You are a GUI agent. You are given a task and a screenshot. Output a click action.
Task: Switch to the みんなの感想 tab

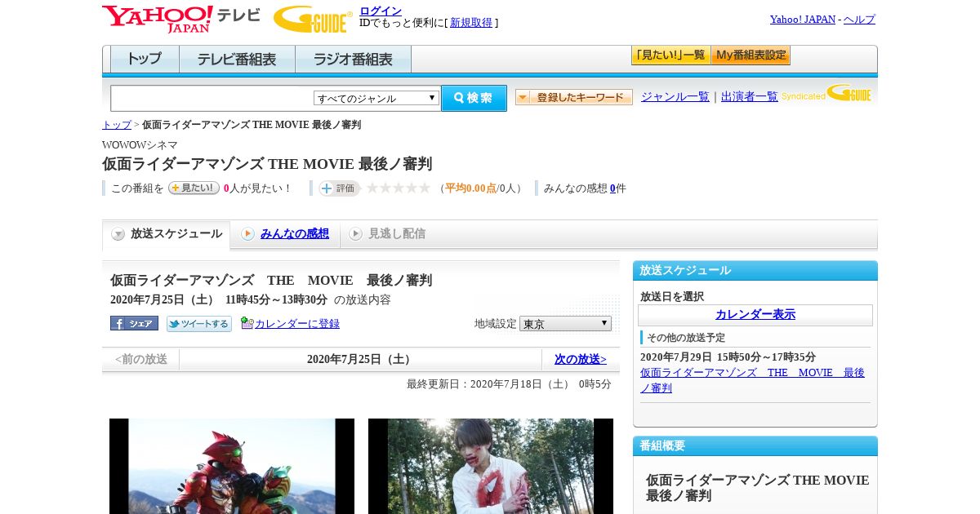[x=295, y=233]
